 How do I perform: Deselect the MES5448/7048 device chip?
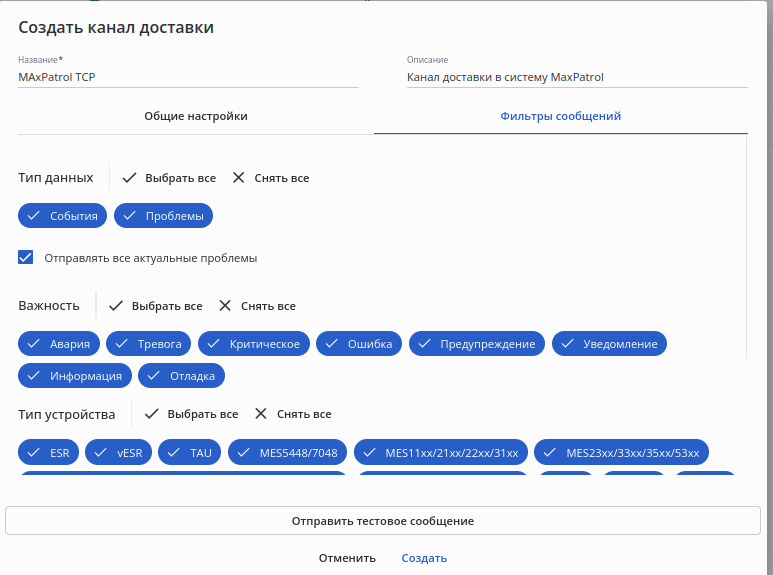pyautogui.click(x=287, y=453)
